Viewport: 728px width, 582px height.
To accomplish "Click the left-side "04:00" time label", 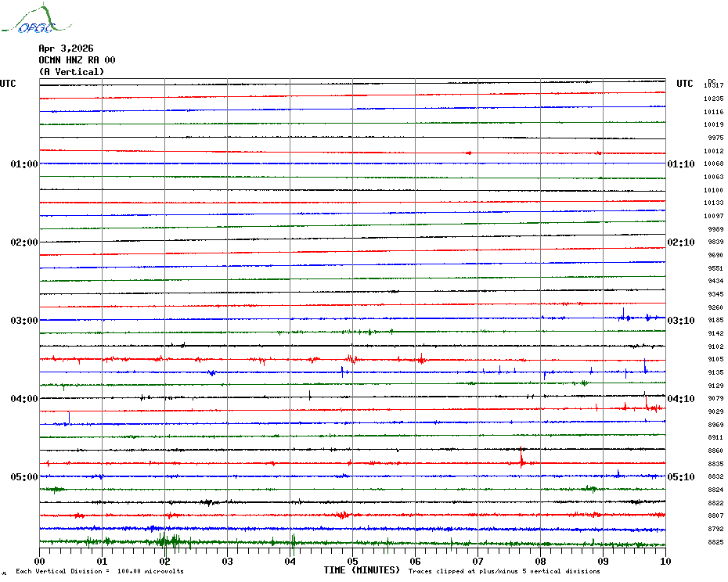I will coord(24,399).
